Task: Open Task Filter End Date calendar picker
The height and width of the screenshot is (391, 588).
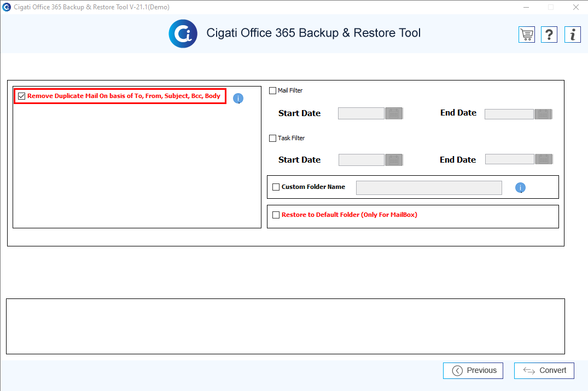Action: (x=544, y=159)
